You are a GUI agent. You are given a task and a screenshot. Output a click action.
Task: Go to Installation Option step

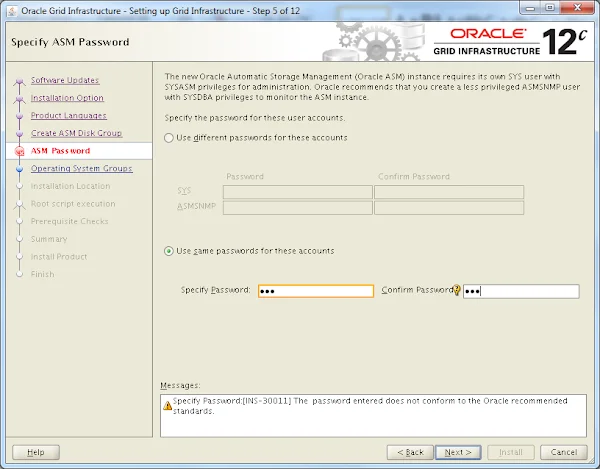point(67,98)
